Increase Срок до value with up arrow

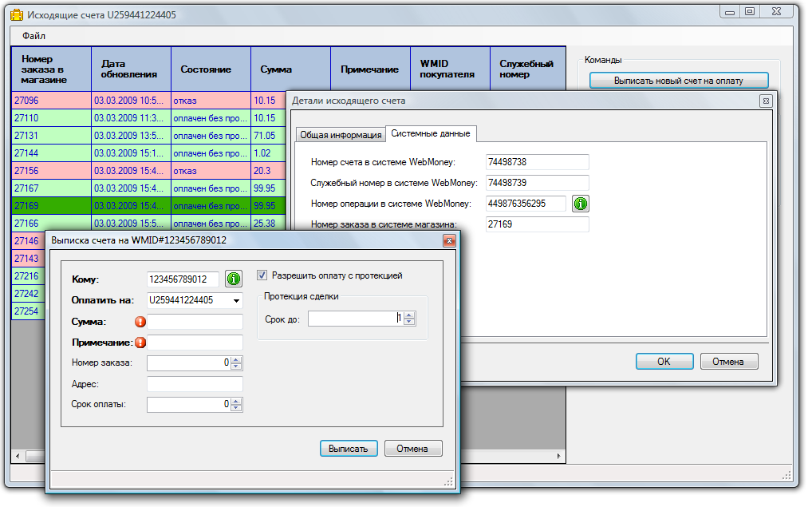[410, 315]
